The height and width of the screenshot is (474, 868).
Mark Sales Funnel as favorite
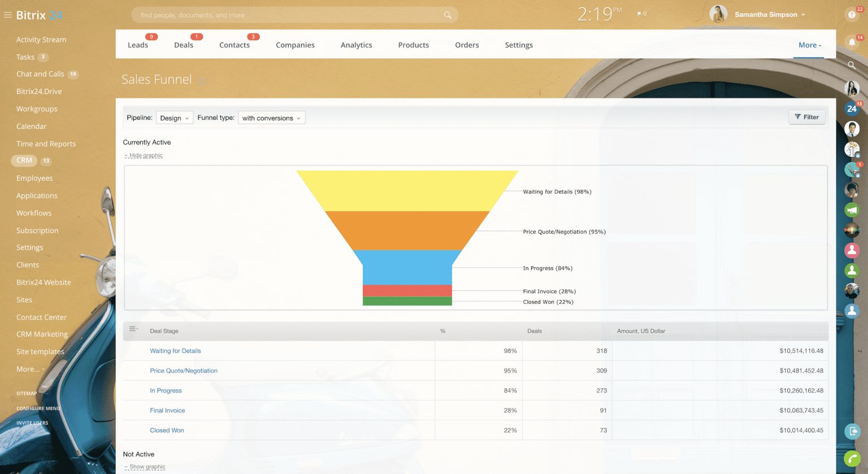pyautogui.click(x=202, y=80)
